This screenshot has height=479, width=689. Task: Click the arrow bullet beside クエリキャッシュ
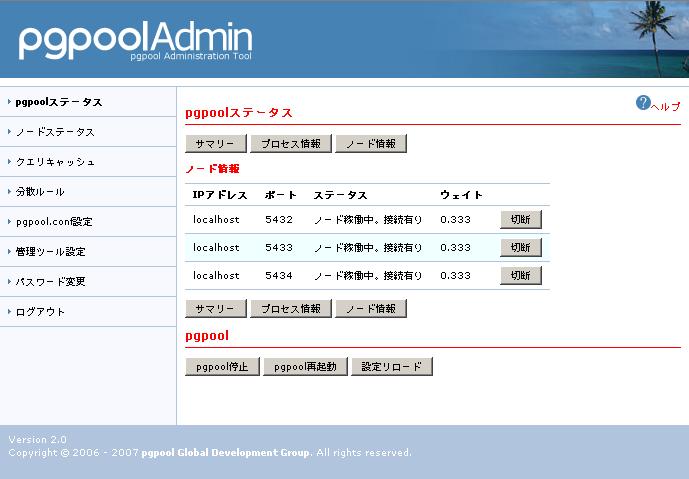[9, 162]
